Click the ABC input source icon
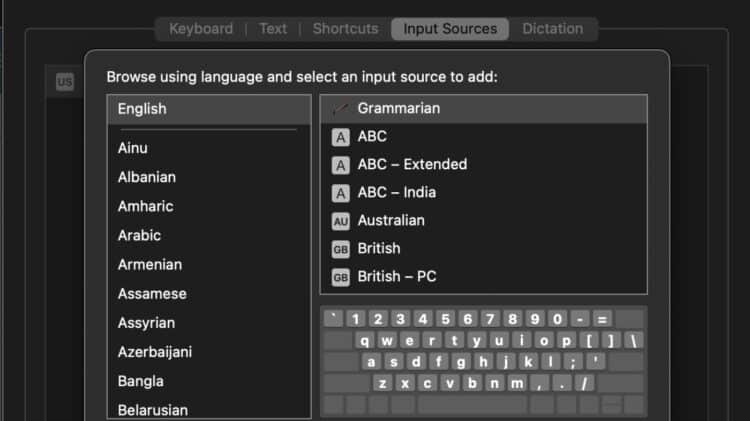750x421 pixels. [340, 137]
